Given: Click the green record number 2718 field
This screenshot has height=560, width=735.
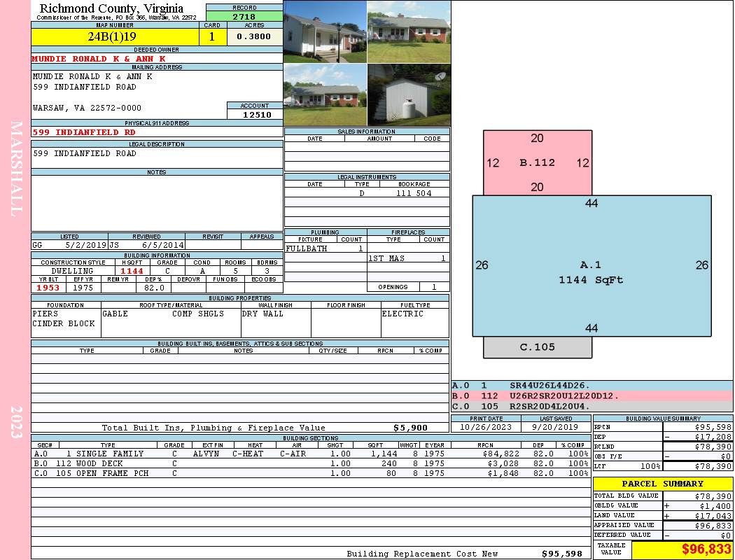Looking at the screenshot, I should pos(244,16).
